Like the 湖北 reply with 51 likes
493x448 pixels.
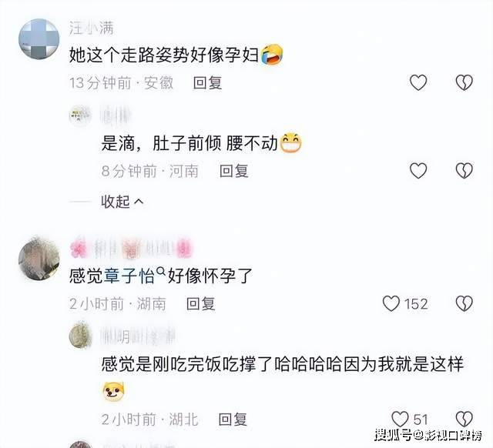(400, 419)
